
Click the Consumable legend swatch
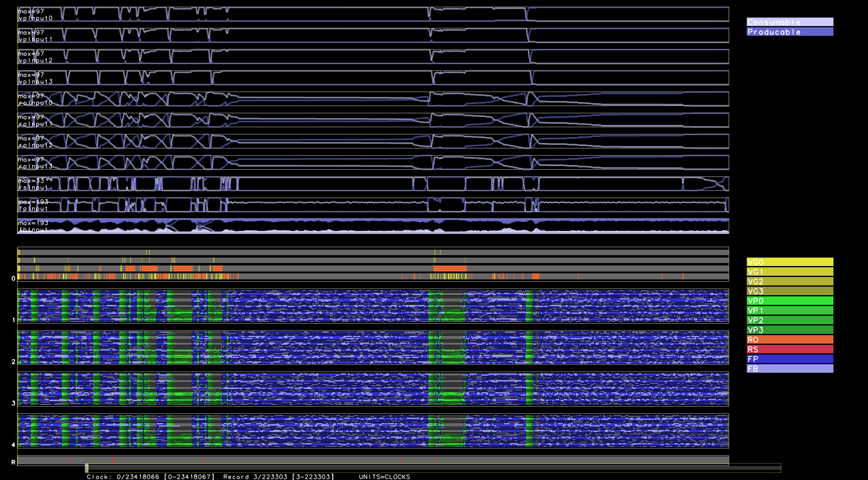click(x=789, y=22)
